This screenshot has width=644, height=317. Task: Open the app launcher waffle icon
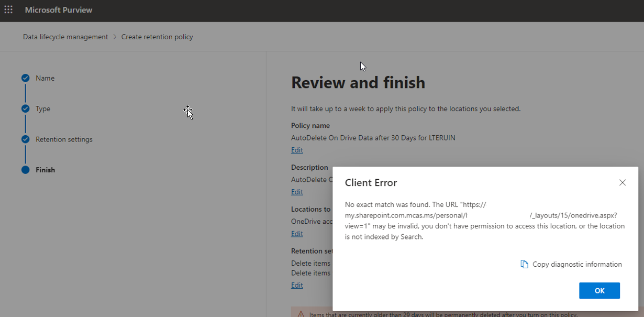pos(8,10)
